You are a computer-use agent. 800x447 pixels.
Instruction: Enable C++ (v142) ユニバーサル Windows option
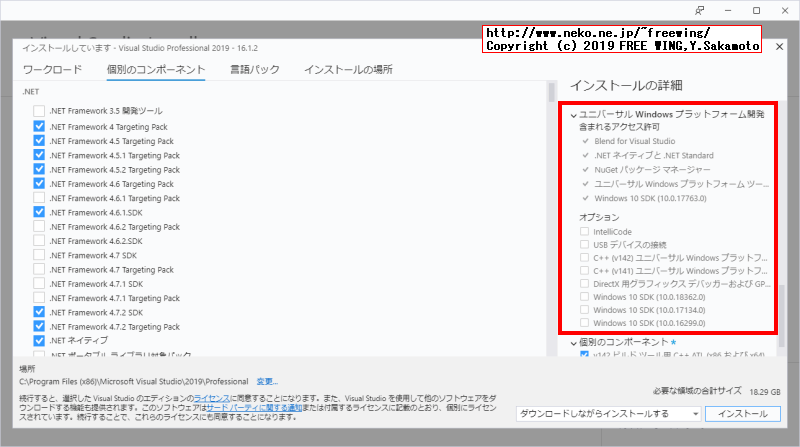click(584, 258)
